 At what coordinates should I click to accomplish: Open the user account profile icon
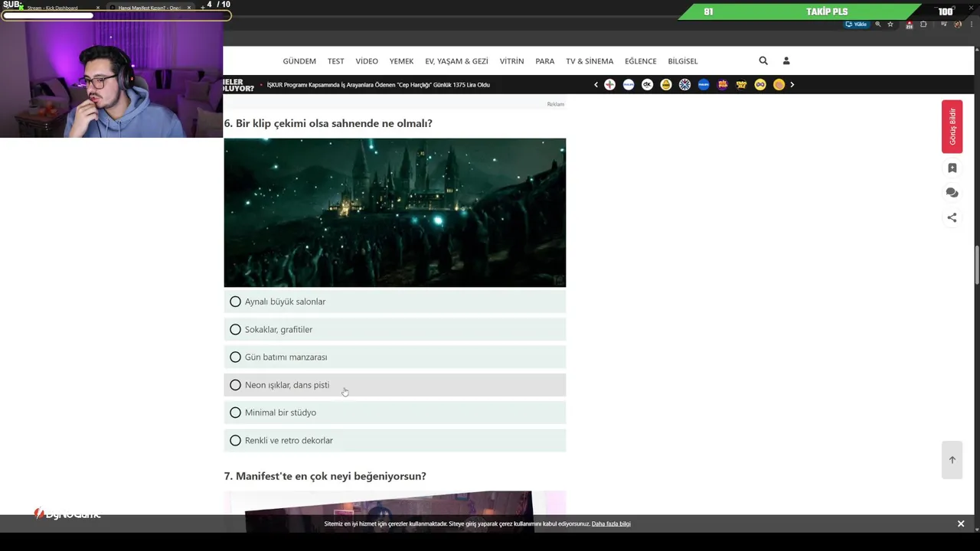(x=786, y=60)
